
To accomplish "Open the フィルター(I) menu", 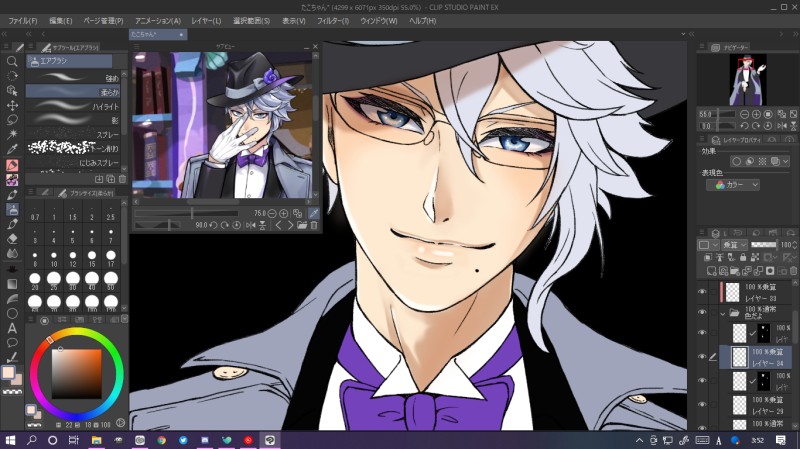I will coord(333,21).
